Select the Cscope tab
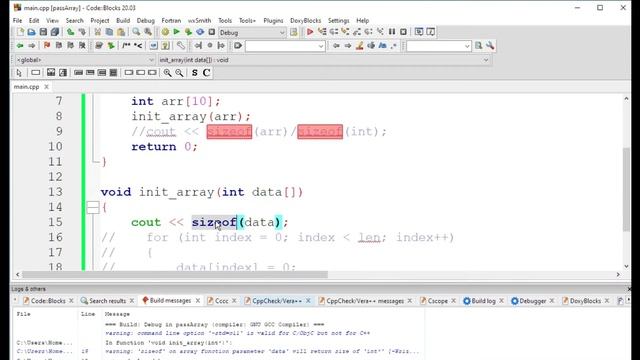 tap(438, 301)
